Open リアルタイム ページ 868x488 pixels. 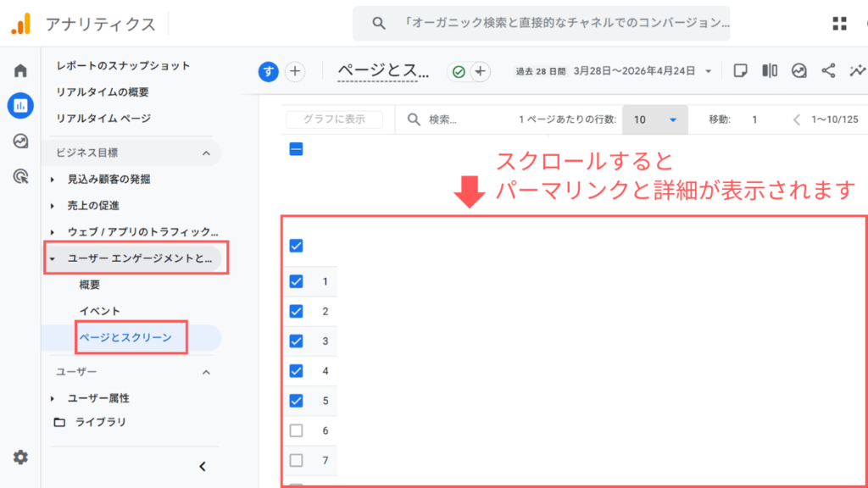(x=103, y=119)
